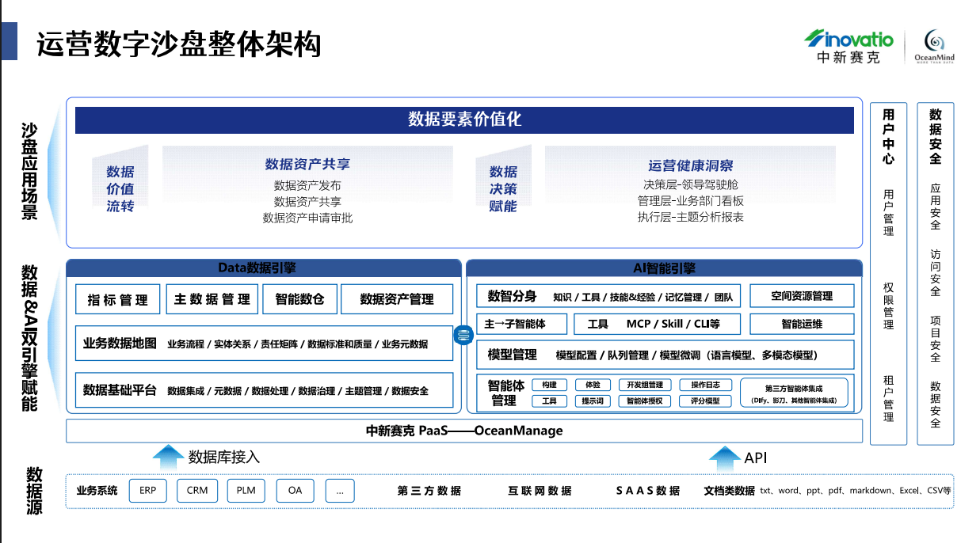Open the 智能运维 box
980x543 pixels.
click(802, 324)
